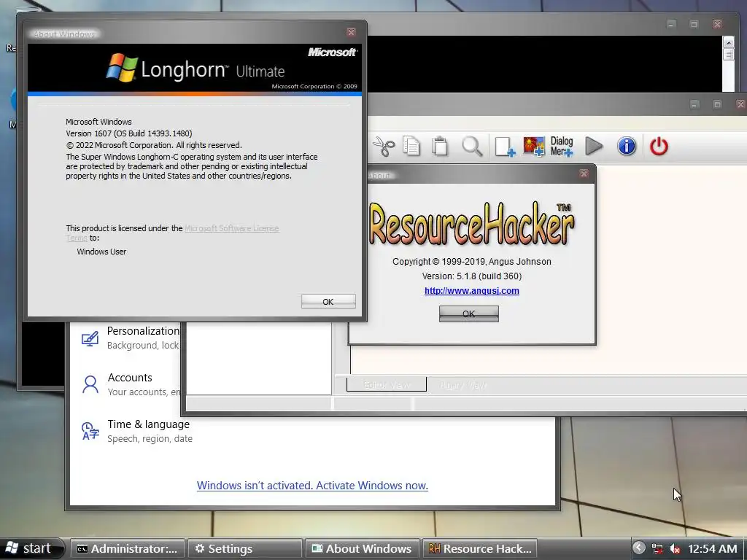Click 'Copyright © 1999-2019, Angus Johnson' text
Screen dimensions: 747x560
pyautogui.click(x=472, y=262)
